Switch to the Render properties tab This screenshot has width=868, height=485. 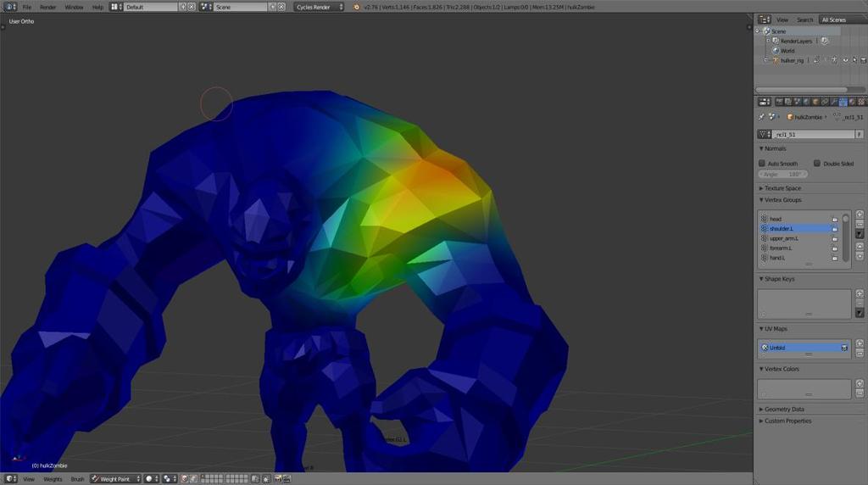click(779, 102)
